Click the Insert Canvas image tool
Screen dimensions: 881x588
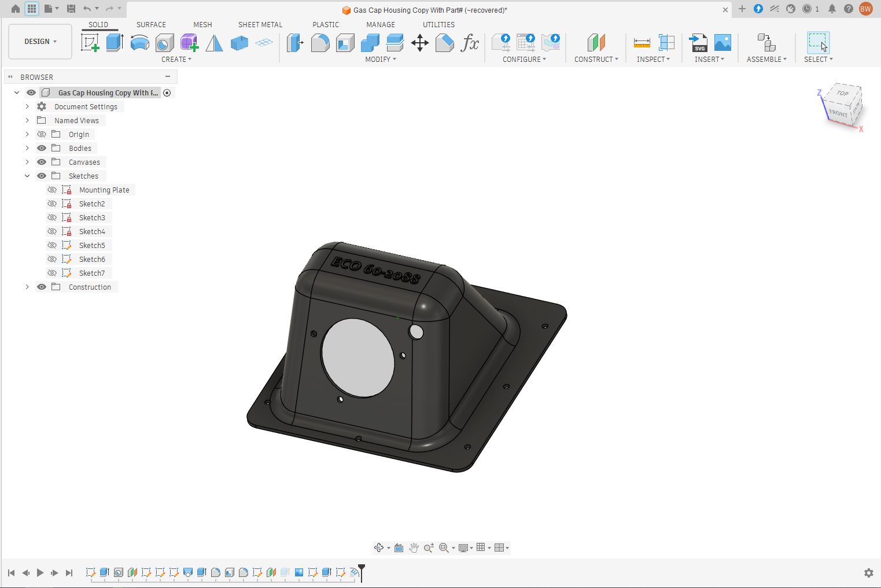pyautogui.click(x=723, y=43)
